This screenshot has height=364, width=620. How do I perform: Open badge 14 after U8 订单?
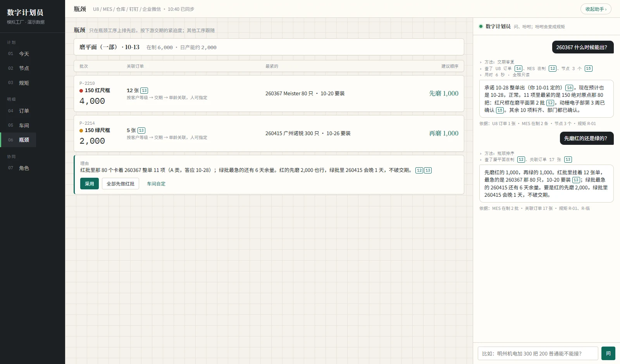[x=518, y=69]
